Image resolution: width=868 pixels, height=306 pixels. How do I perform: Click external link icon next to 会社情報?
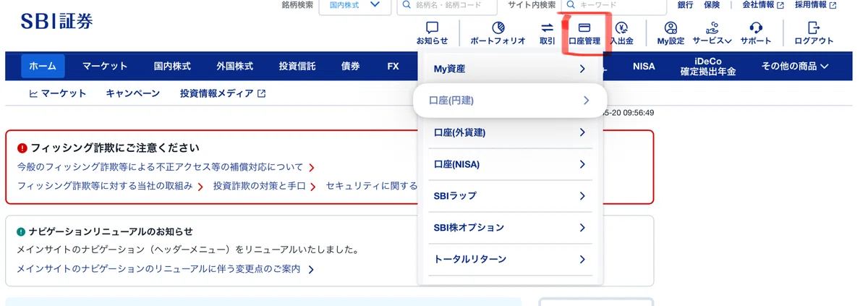click(780, 5)
